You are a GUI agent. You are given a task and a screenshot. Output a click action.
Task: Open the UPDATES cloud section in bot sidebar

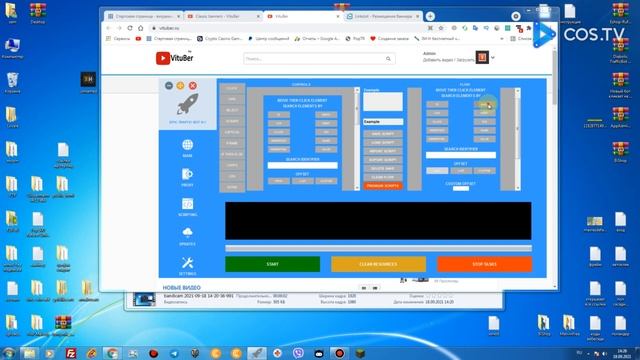pyautogui.click(x=187, y=236)
